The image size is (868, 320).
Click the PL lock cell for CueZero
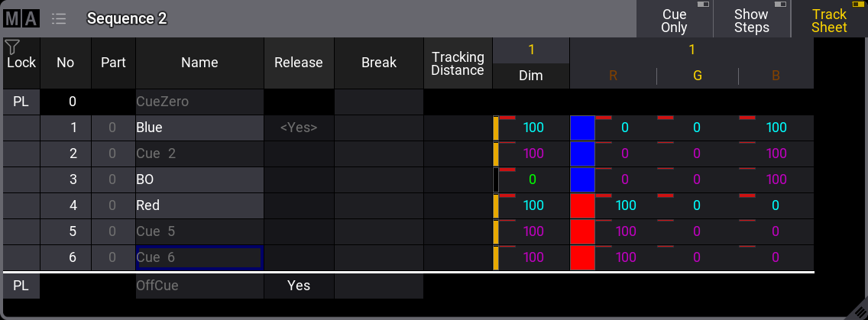click(x=21, y=102)
